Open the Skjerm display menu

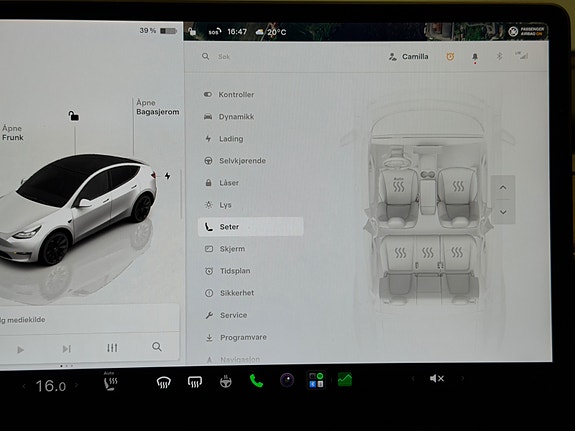(x=225, y=249)
